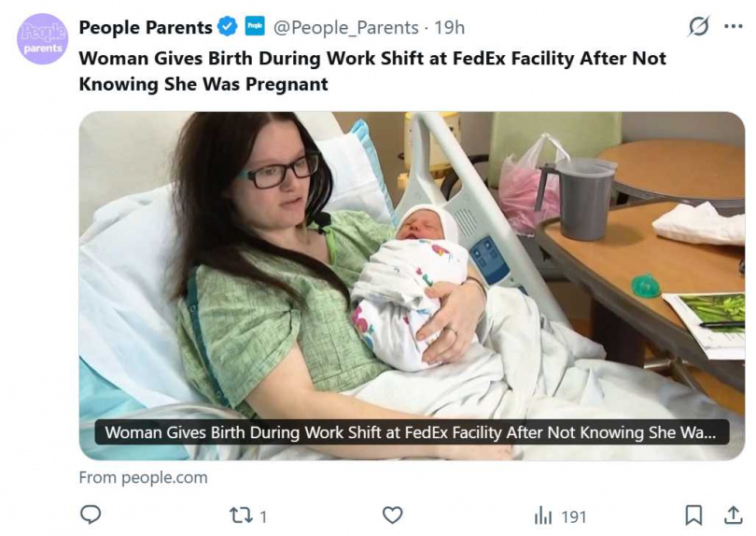Click the 191 views count
The image size is (756, 536).
click(x=573, y=515)
